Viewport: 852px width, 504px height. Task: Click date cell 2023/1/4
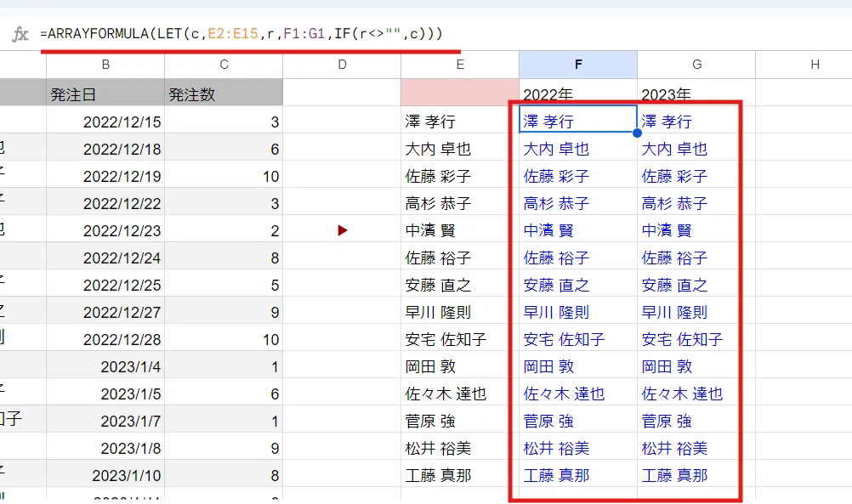point(105,365)
